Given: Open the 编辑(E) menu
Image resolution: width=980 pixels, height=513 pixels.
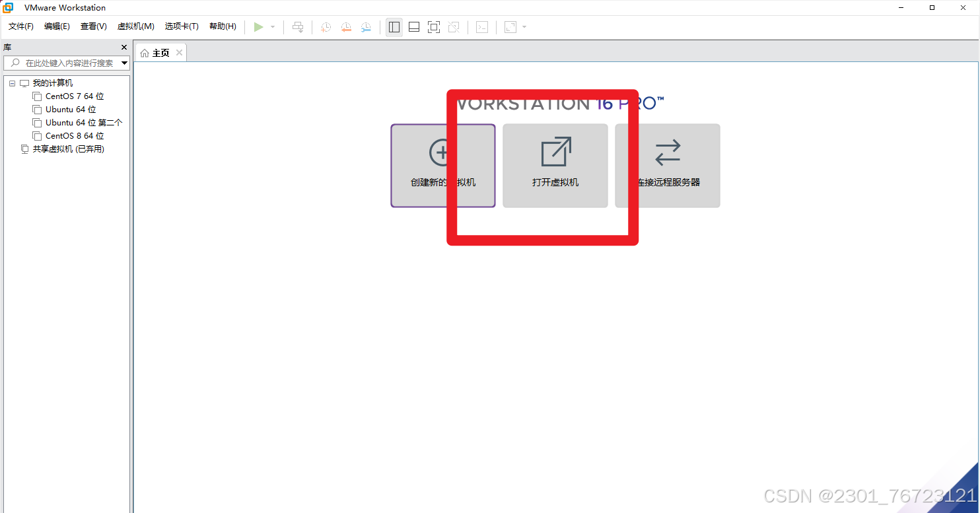Looking at the screenshot, I should [57, 26].
